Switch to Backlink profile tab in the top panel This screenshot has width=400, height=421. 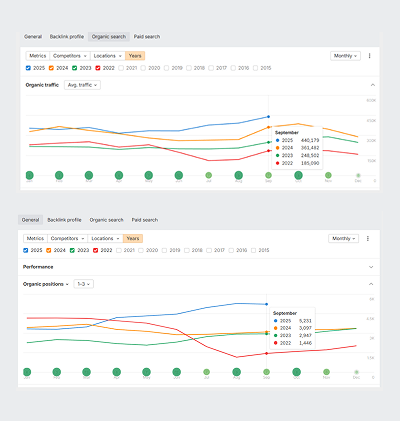[x=67, y=37]
